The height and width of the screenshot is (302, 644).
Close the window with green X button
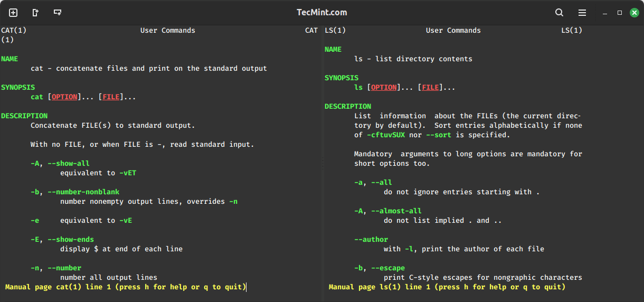634,13
